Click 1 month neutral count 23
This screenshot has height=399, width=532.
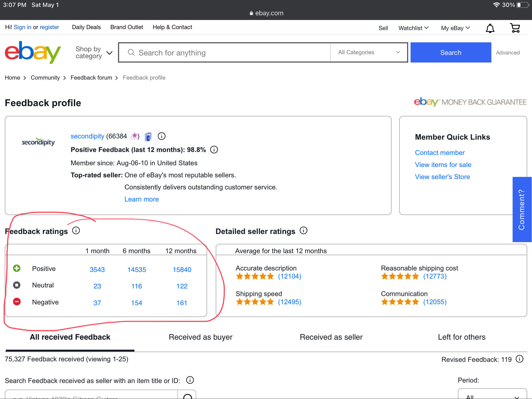(97, 286)
